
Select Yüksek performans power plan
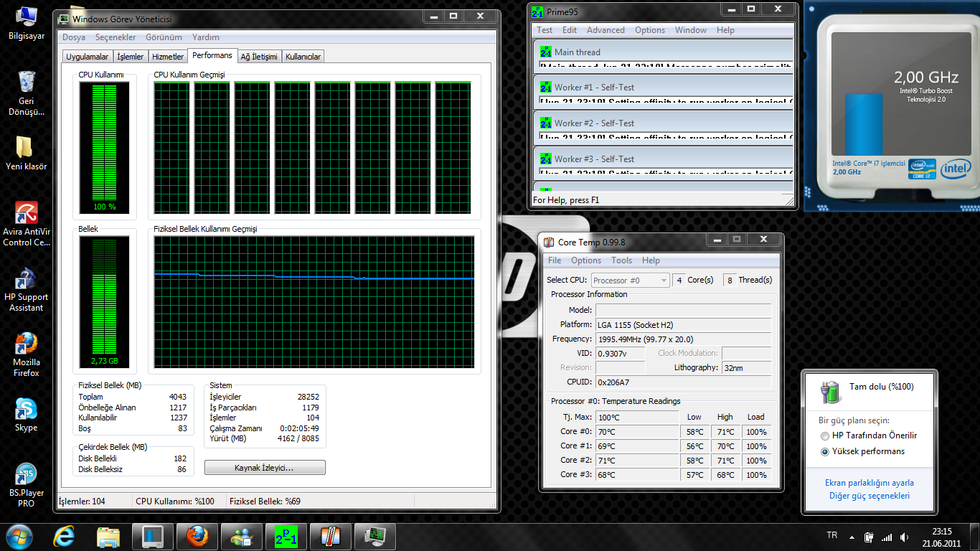862,451
